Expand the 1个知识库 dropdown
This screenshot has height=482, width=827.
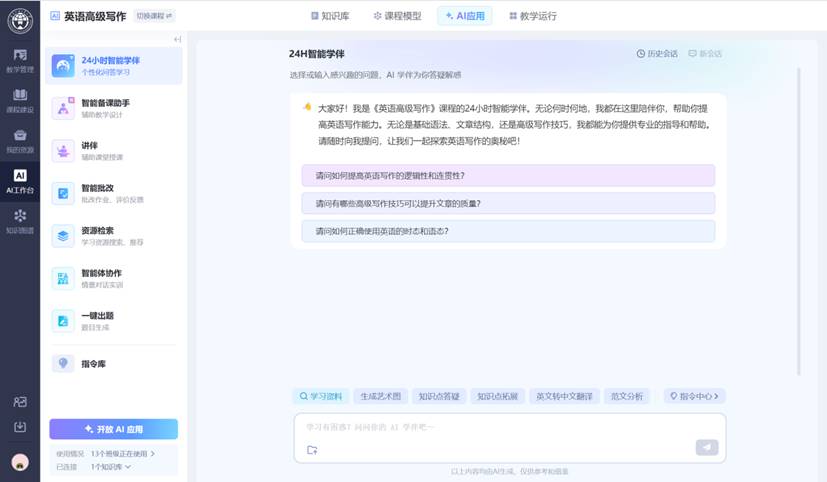point(111,466)
